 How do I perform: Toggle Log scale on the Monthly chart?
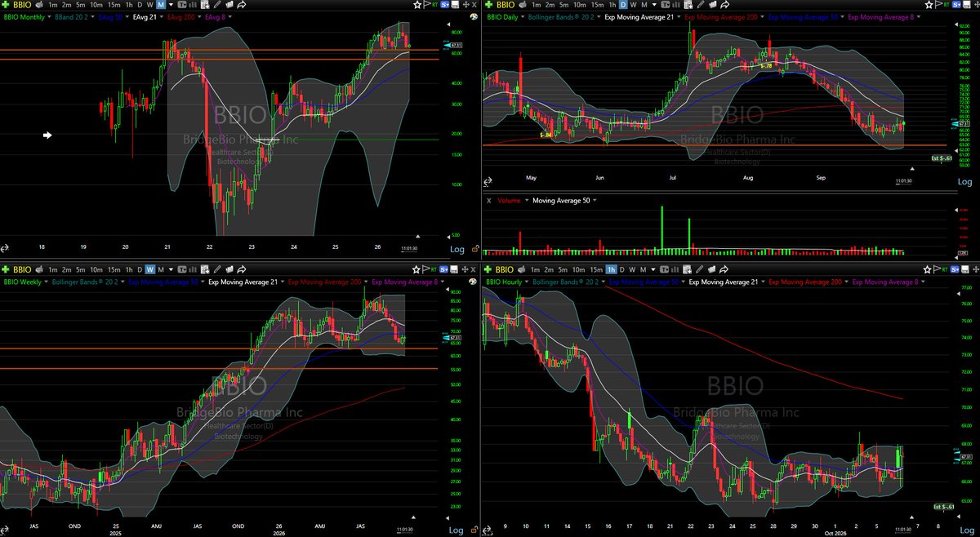(x=456, y=249)
